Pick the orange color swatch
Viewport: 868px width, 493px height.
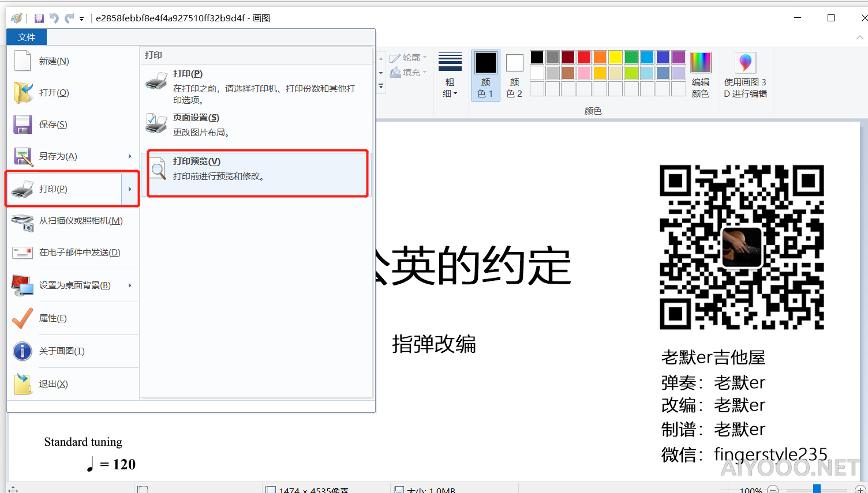pos(600,58)
